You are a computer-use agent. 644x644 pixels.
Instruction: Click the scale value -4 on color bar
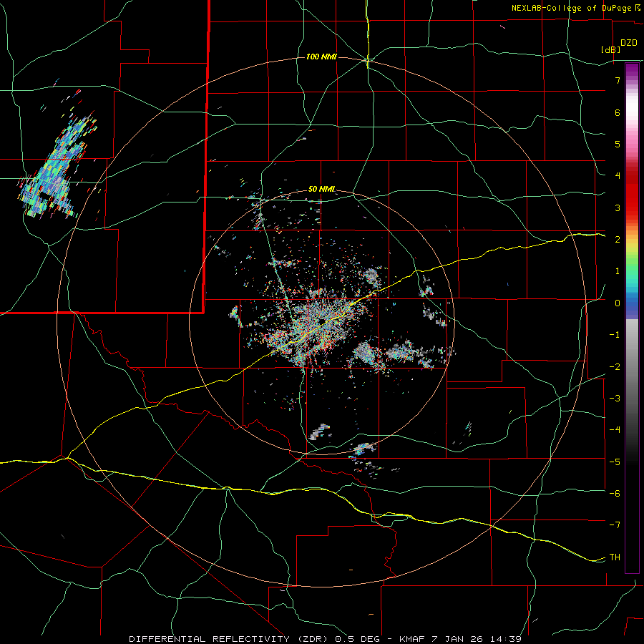[615, 430]
